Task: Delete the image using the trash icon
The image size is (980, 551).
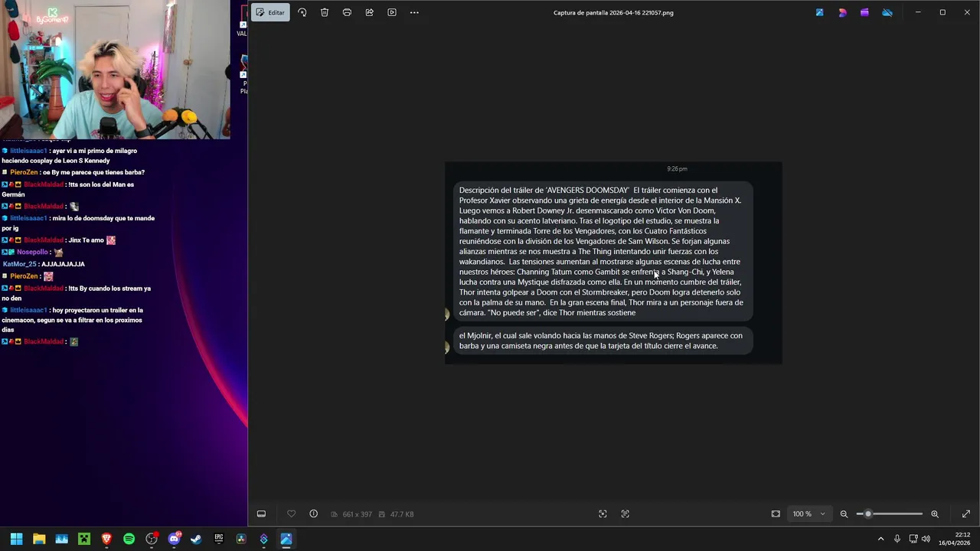Action: (325, 12)
